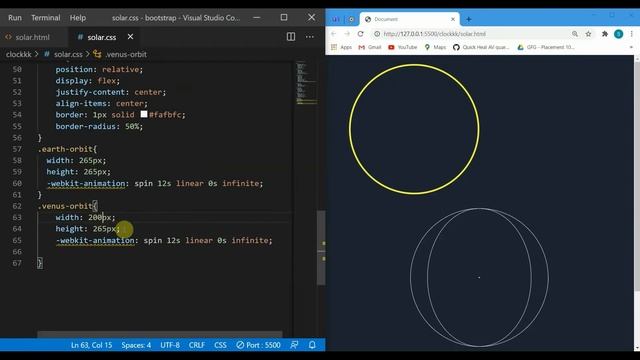Open the feedback icon in status bar
The height and width of the screenshot is (360, 640).
(294, 345)
